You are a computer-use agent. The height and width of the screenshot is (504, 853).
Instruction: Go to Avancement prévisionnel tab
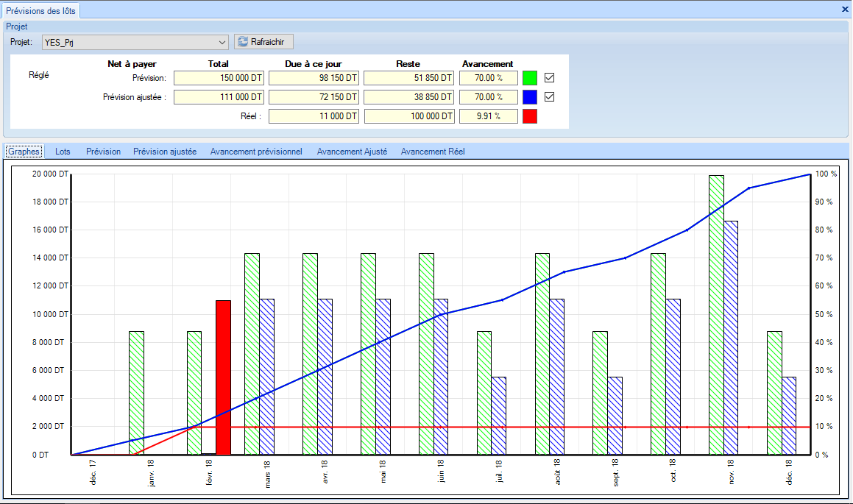[x=256, y=152]
